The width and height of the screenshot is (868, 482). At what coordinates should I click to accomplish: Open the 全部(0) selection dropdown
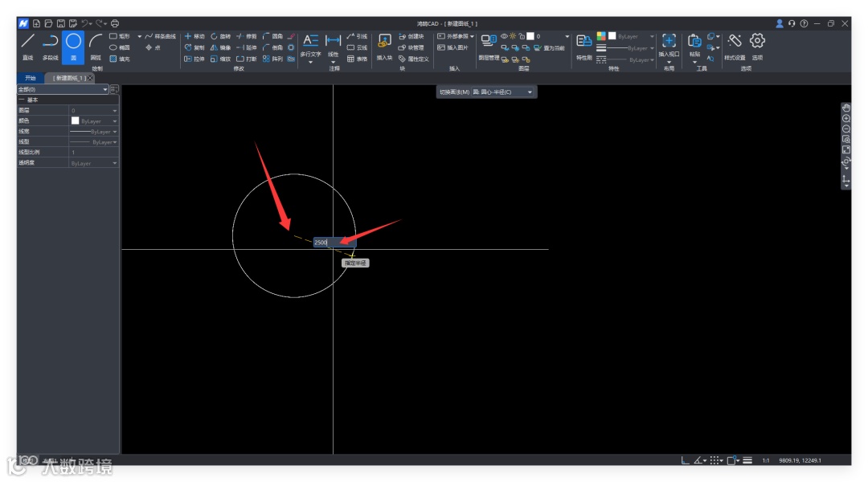click(x=63, y=89)
